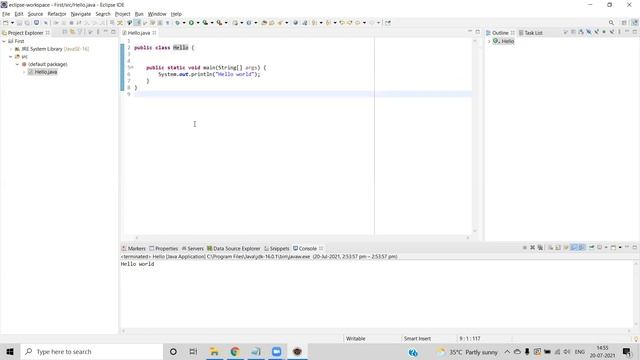Click the Project Explorer filter icon
The image size is (640, 360).
pos(80,32)
